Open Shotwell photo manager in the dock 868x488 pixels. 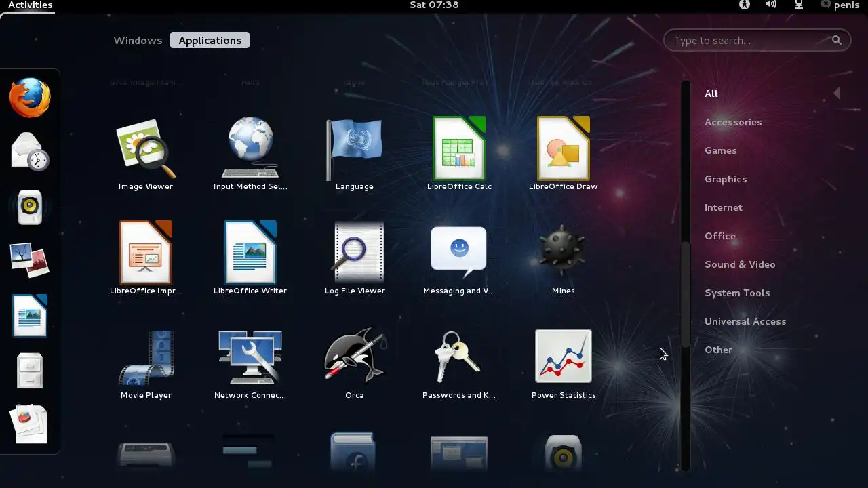[x=30, y=261]
